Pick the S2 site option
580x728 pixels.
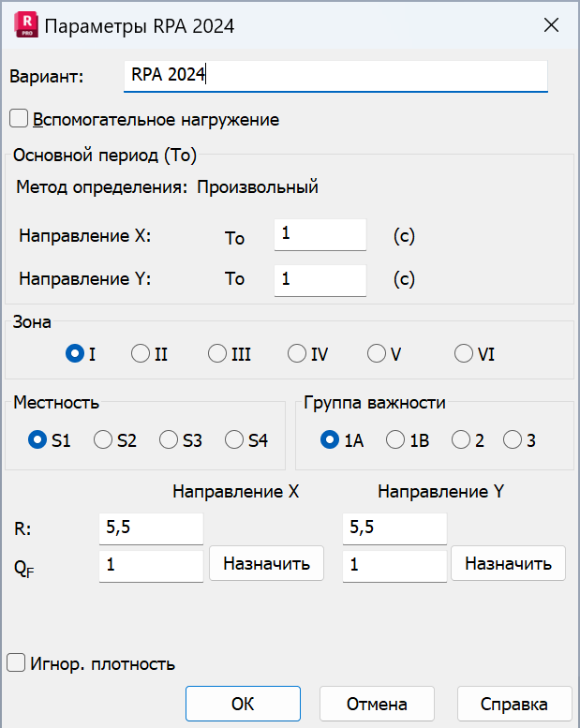pos(103,439)
